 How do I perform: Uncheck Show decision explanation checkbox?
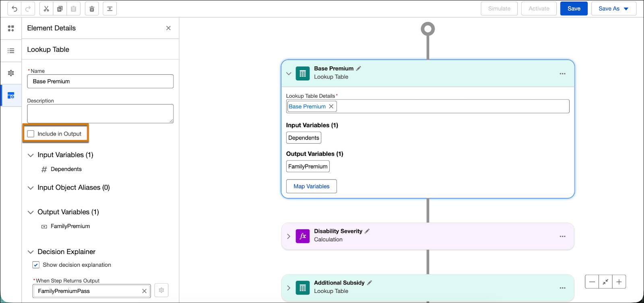(36, 265)
